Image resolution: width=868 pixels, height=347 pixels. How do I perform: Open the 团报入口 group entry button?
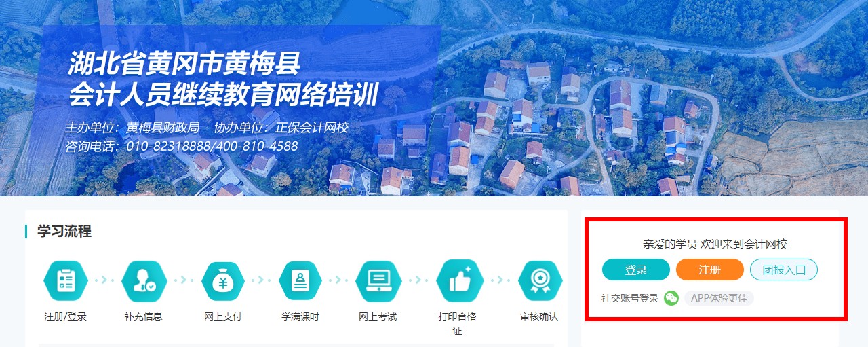click(784, 270)
